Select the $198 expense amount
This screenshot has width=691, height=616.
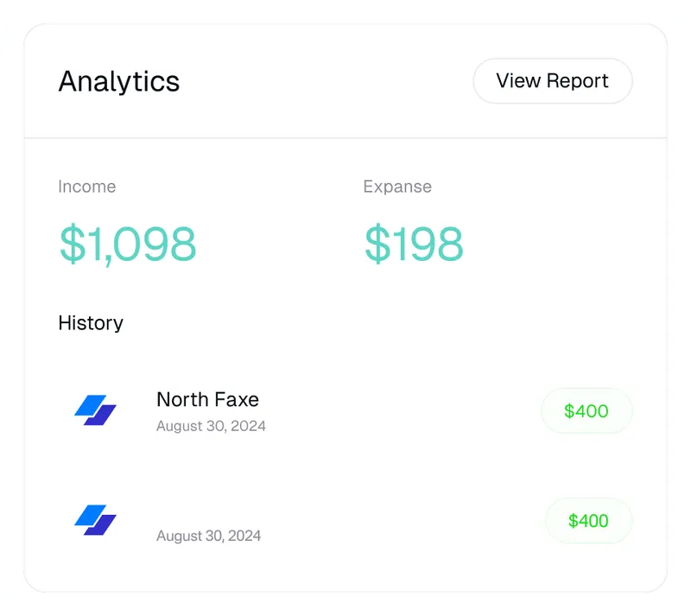[414, 244]
